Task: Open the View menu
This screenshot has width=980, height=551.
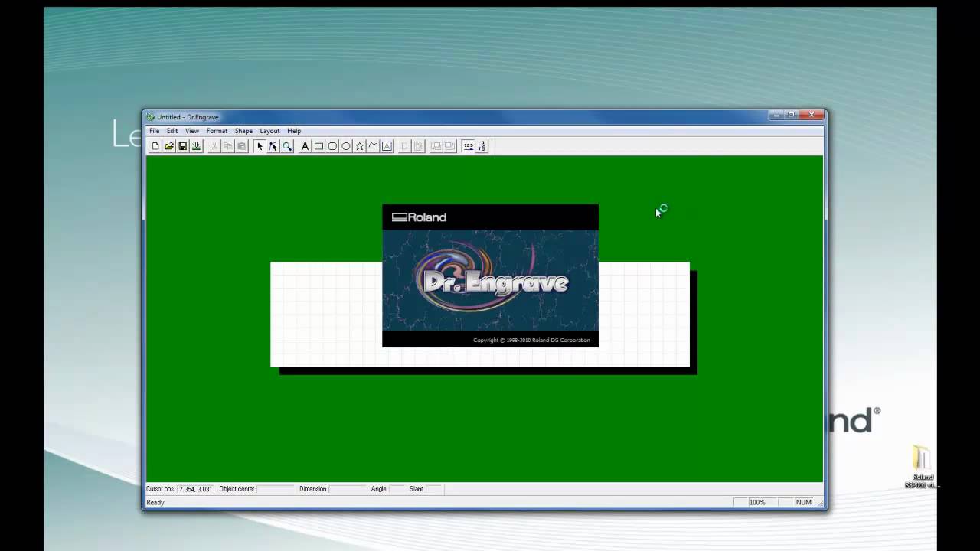Action: (x=192, y=131)
